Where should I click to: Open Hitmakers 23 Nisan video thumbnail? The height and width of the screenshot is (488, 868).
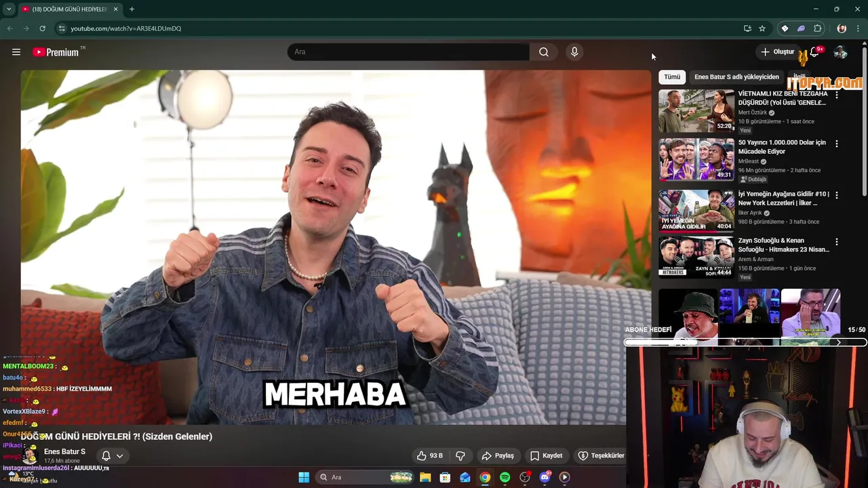(696, 257)
